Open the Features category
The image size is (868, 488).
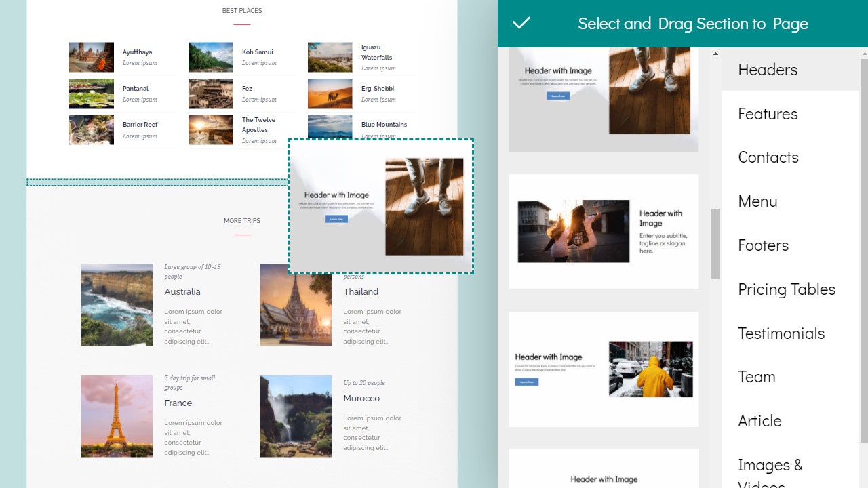click(767, 114)
